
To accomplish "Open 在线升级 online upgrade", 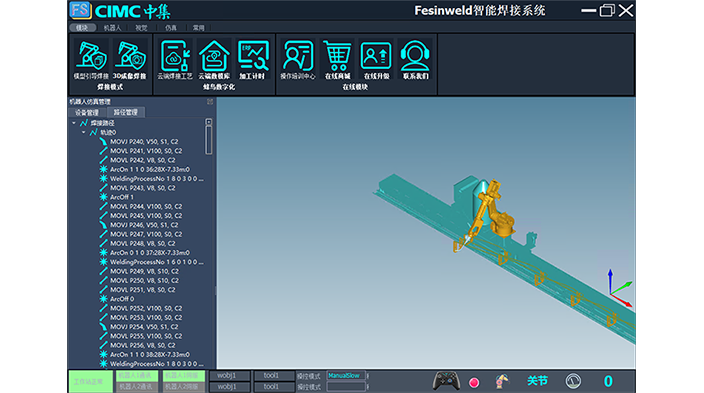I will (376, 59).
